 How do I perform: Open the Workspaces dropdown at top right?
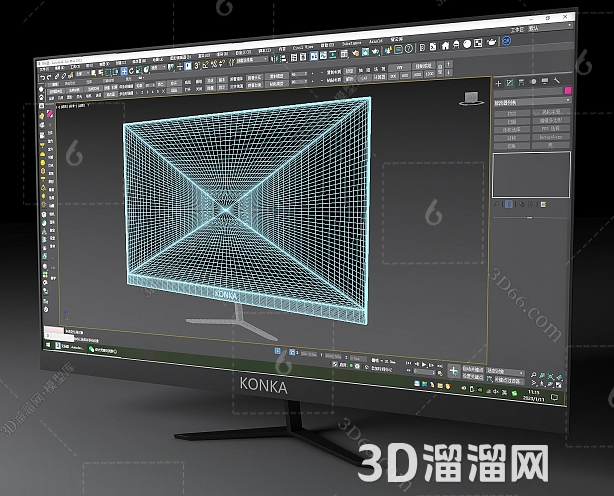554,28
